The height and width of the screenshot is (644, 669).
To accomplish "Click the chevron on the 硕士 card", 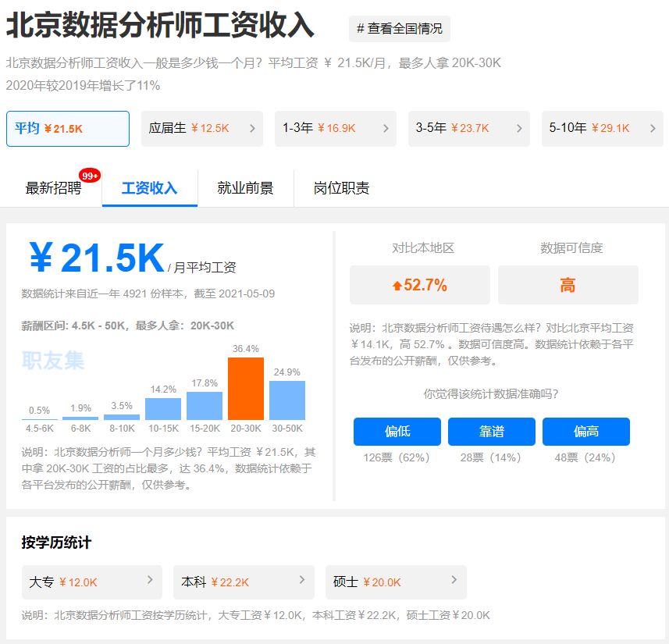I will pyautogui.click(x=454, y=580).
